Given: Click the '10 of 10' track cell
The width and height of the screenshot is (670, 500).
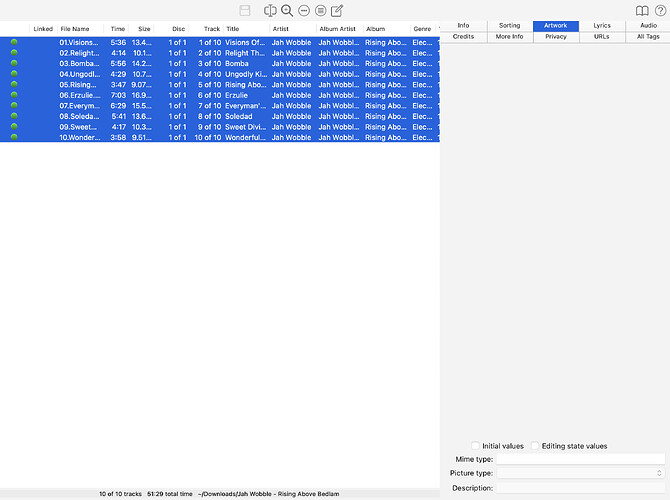Looking at the screenshot, I should point(208,137).
